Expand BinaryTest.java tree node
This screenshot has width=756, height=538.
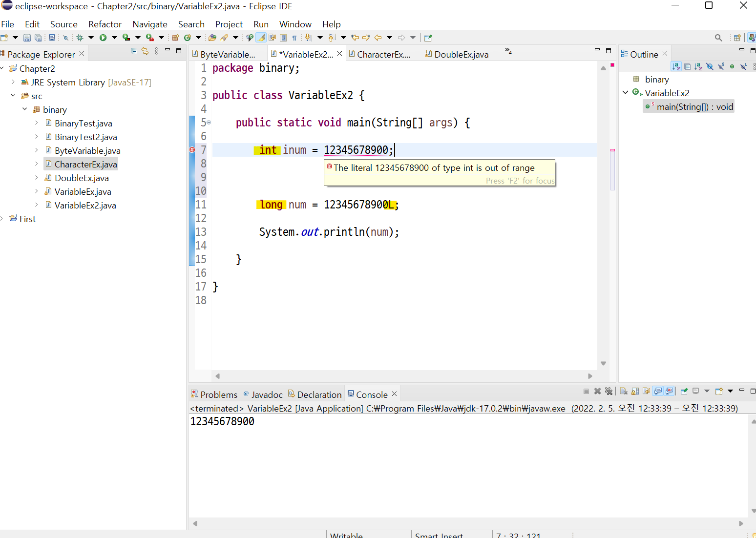coord(37,123)
